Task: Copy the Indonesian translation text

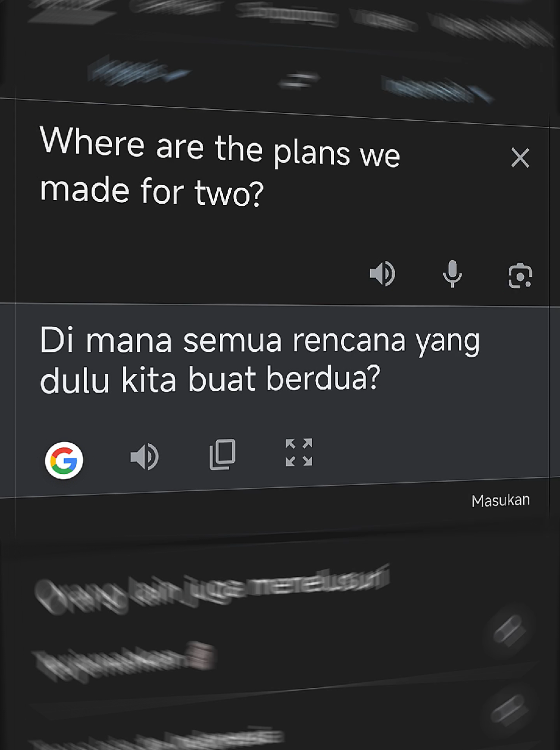Action: point(222,454)
